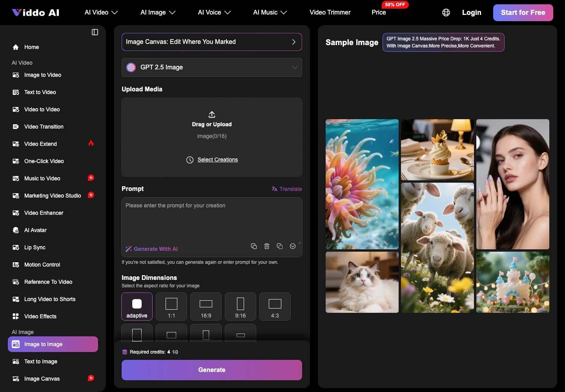Image resolution: width=565 pixels, height=392 pixels.
Task: Click the upload arrow icon
Action: coord(212,114)
